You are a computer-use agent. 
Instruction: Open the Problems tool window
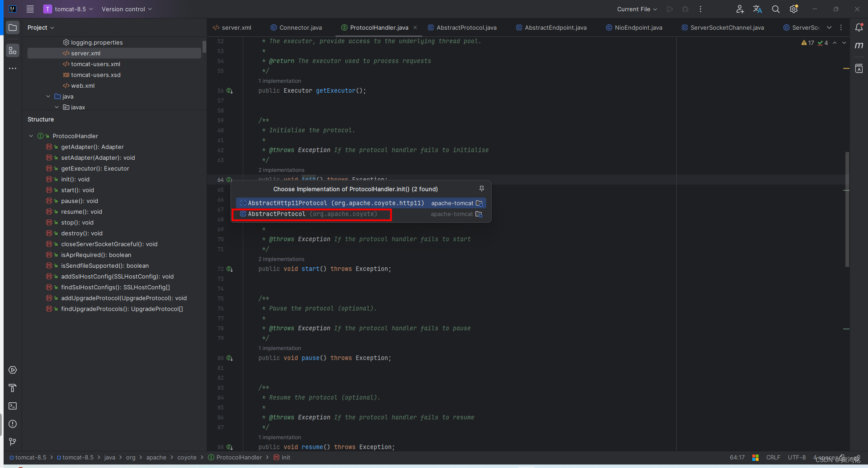pos(13,424)
